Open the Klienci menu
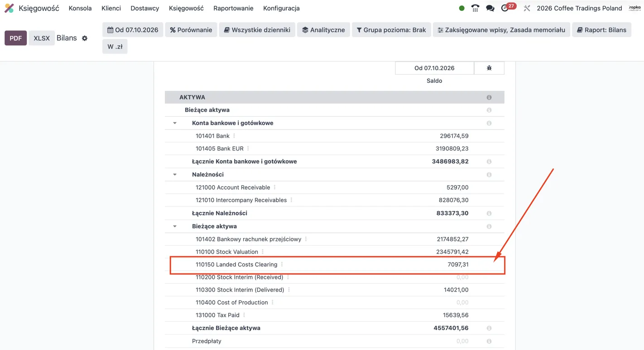 [111, 8]
